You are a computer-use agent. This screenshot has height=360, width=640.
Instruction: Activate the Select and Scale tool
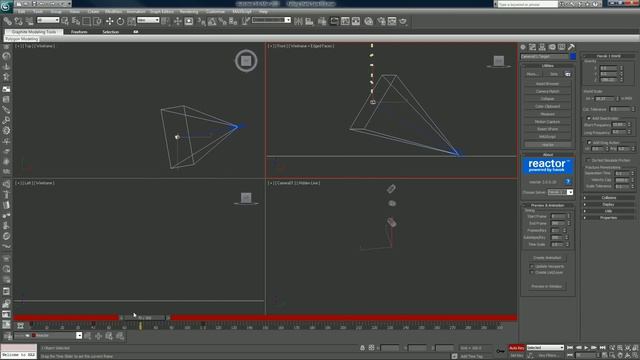click(131, 21)
